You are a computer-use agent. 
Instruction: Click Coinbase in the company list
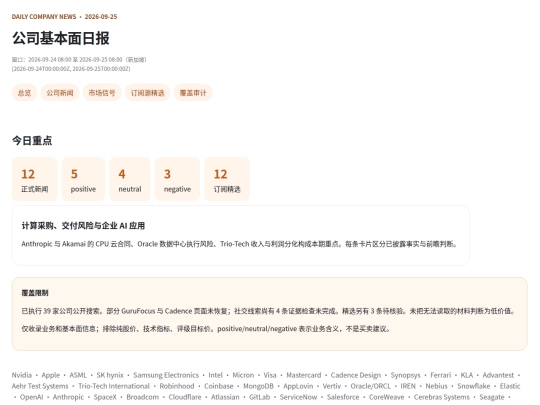219,386
